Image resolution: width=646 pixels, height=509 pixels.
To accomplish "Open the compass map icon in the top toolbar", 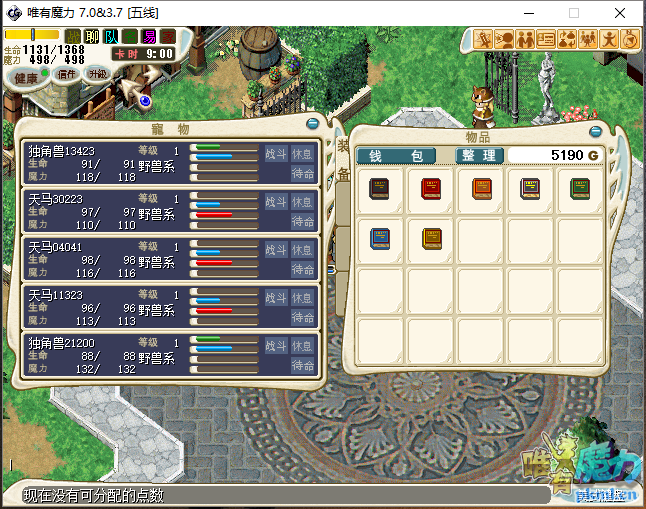I will coord(630,39).
